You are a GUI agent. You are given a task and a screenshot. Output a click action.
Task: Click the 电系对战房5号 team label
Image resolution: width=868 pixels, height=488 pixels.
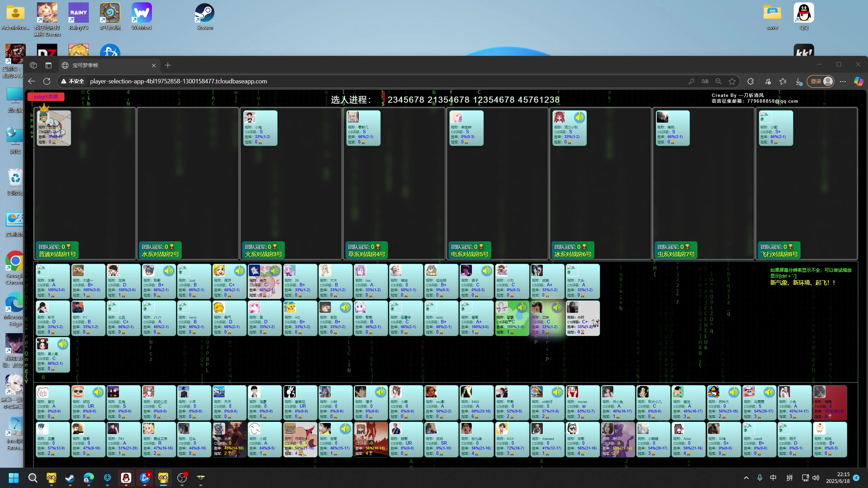[x=470, y=254]
